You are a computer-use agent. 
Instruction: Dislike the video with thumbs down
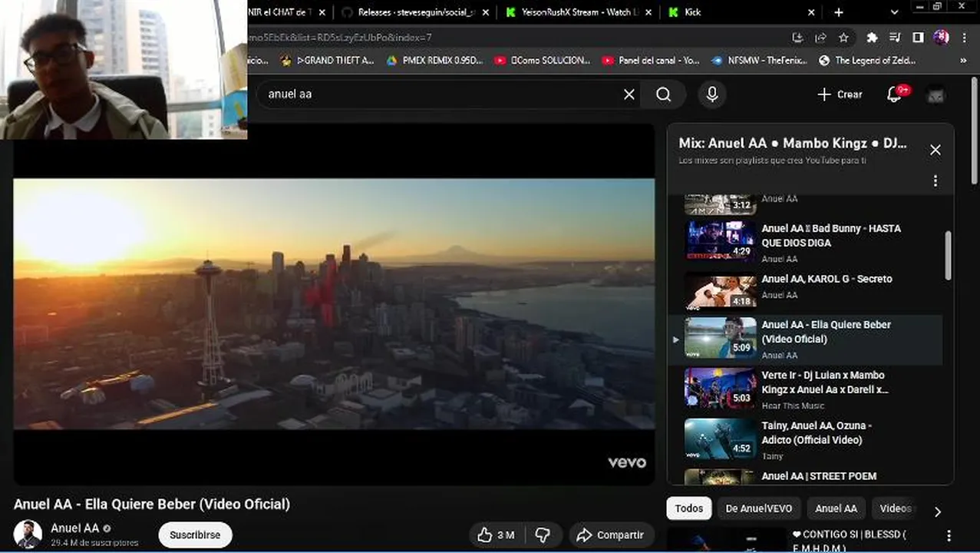tap(543, 535)
